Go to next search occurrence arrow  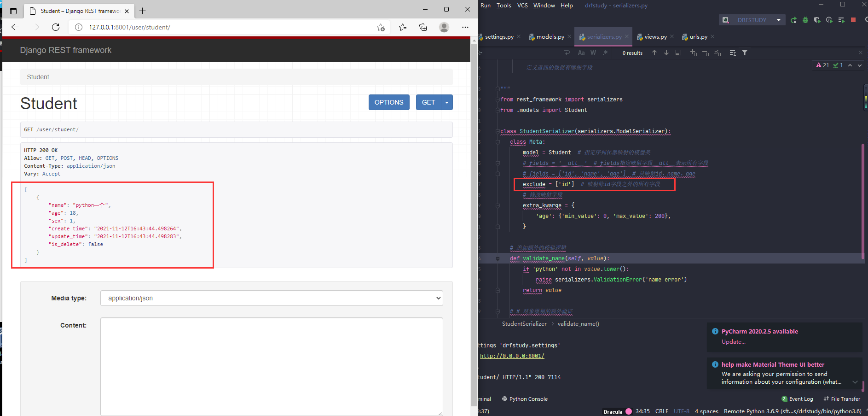point(666,53)
